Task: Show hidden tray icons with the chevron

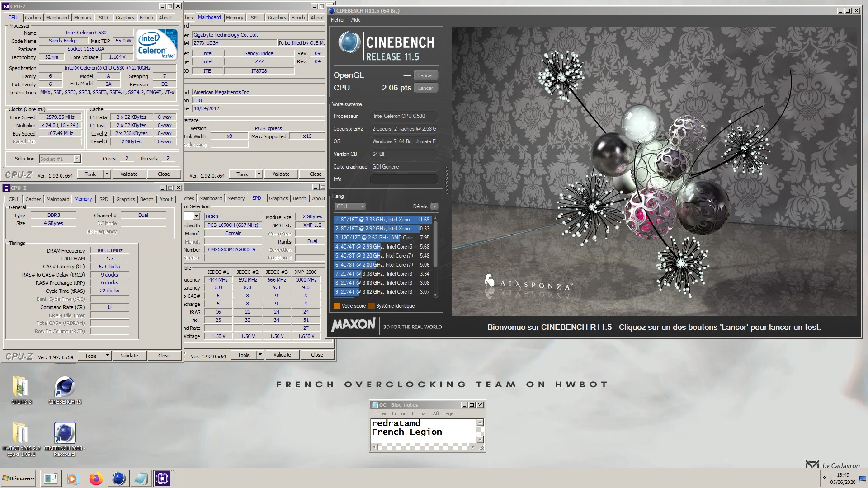Action: tap(824, 478)
